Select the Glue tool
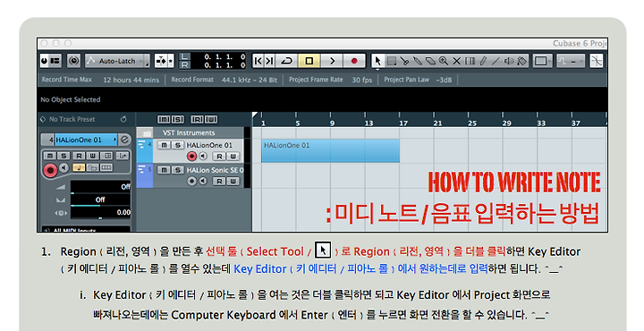The width and height of the screenshot is (644, 331). tap(418, 61)
